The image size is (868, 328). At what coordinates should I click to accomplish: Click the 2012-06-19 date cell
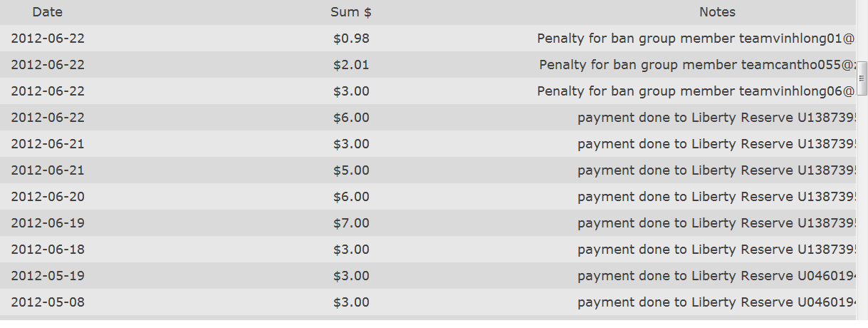pos(48,223)
